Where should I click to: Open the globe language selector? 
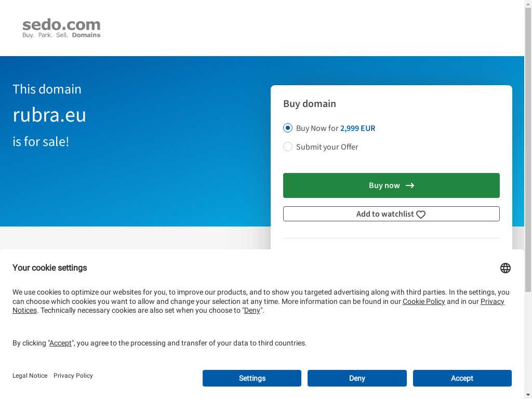pyautogui.click(x=506, y=268)
